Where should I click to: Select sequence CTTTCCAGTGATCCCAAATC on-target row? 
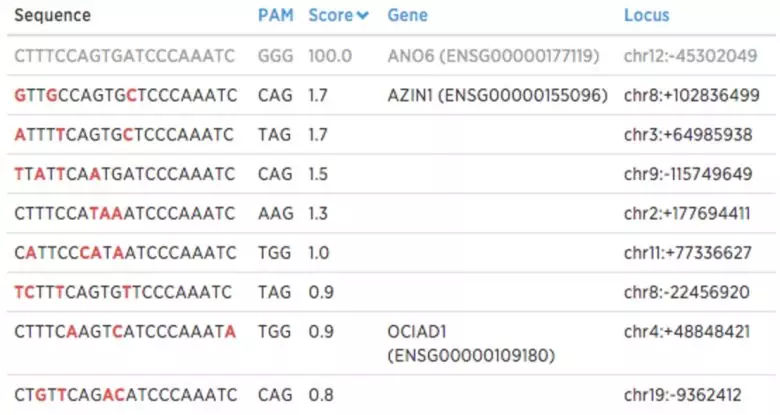pyautogui.click(x=392, y=56)
